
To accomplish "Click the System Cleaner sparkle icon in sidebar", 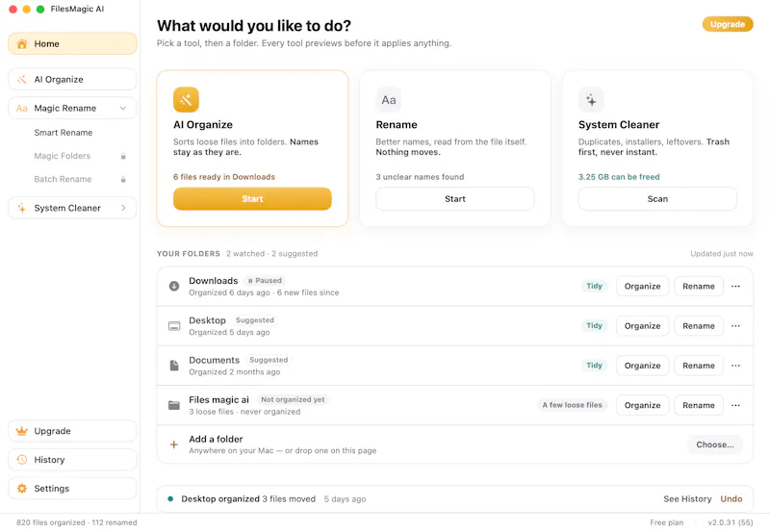I will pyautogui.click(x=21, y=208).
